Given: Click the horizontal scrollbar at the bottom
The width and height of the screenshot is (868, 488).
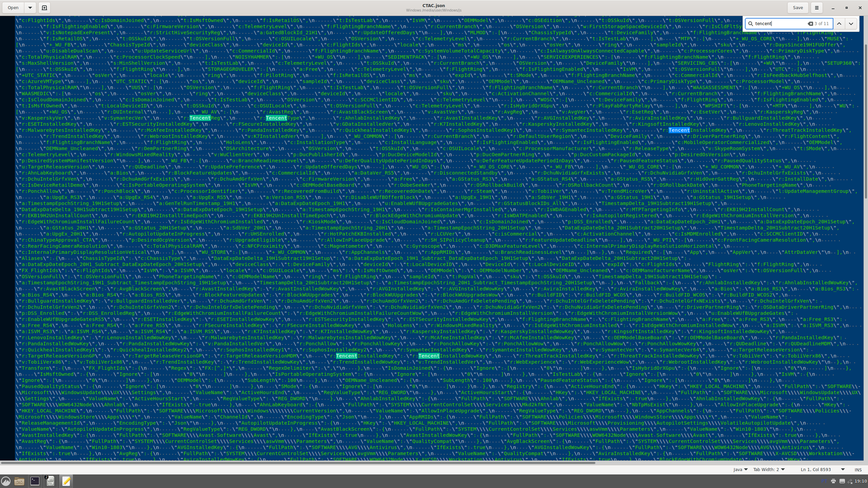Looking at the screenshot, I should (x=298, y=462).
